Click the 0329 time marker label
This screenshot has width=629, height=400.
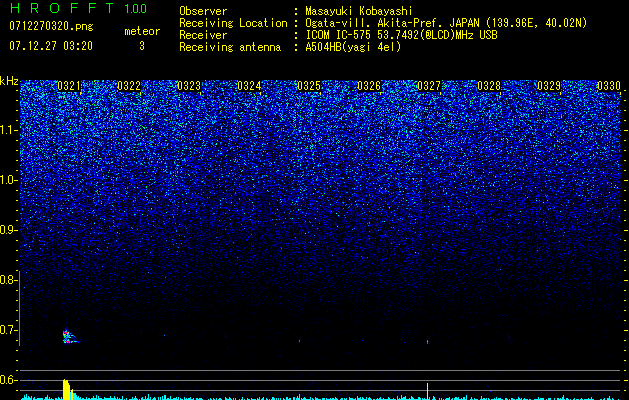tap(549, 86)
